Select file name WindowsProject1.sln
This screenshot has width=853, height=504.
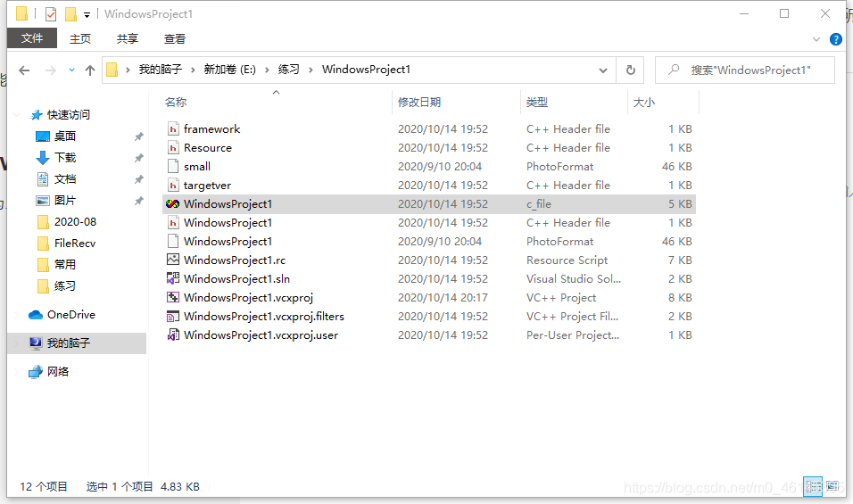[236, 279]
